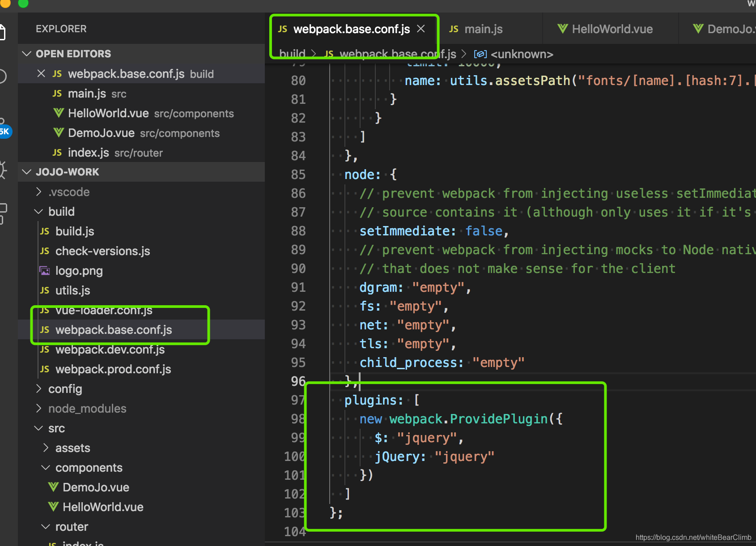756x546 pixels.
Task: Click the symbol icon in the breadcrumb
Action: pos(480,54)
